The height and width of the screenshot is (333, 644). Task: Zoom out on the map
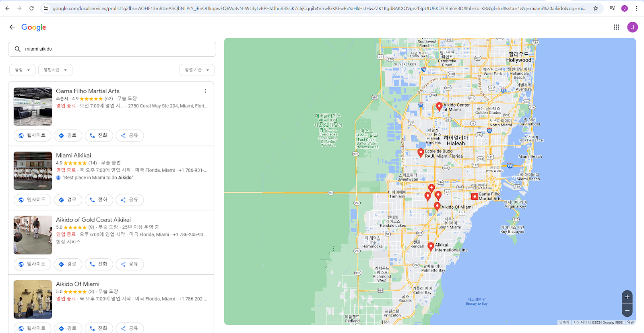[627, 310]
